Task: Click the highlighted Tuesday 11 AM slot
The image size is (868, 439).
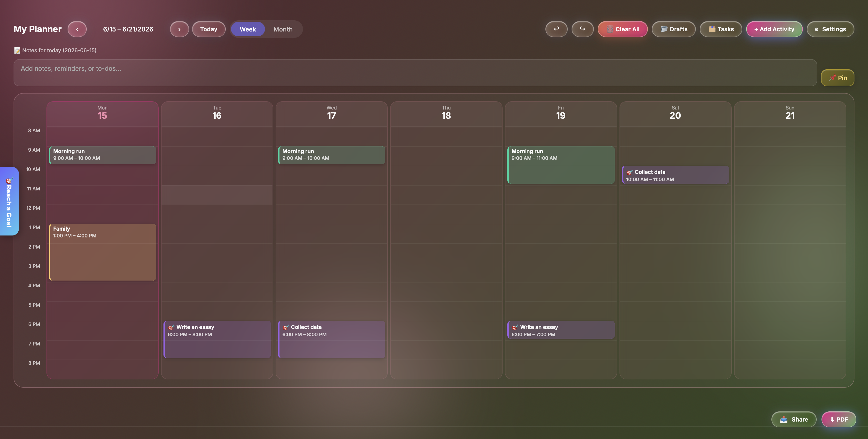Action: 217,195
